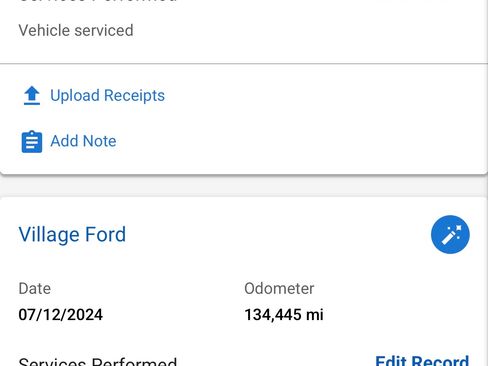Open the Upload Receipts link

(107, 96)
